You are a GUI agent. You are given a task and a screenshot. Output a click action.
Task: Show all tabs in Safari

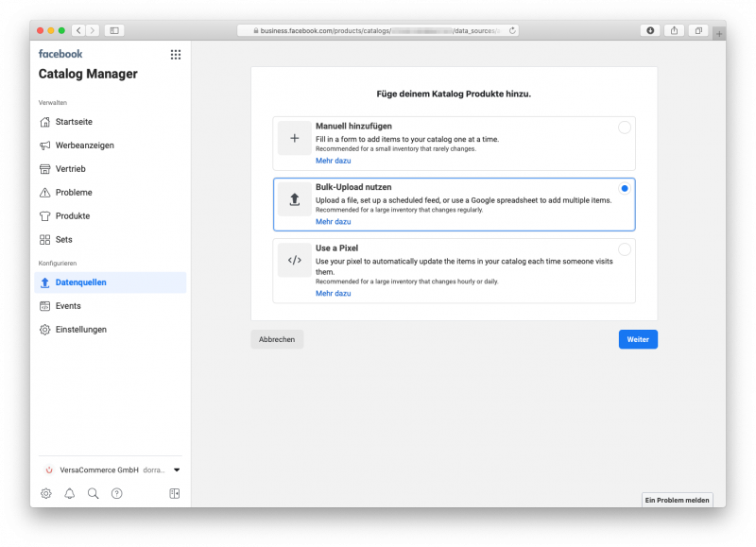coord(698,30)
